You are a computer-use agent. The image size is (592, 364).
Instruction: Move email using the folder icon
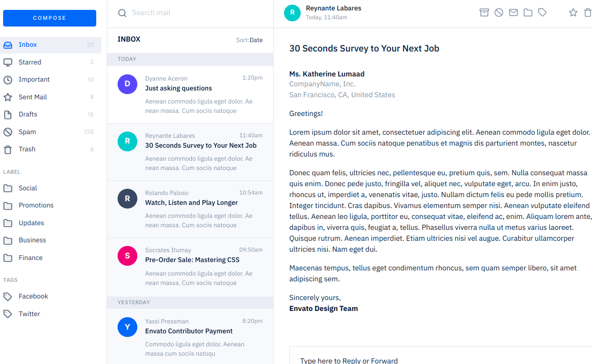point(528,12)
